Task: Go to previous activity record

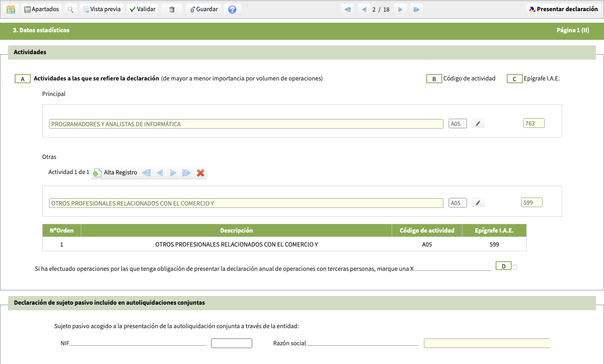Action: pos(160,173)
